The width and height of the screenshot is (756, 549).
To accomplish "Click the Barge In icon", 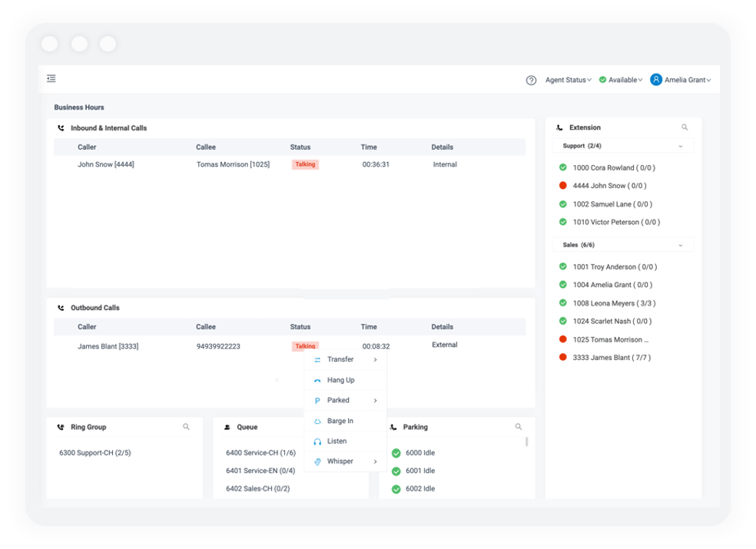I will click(x=317, y=420).
